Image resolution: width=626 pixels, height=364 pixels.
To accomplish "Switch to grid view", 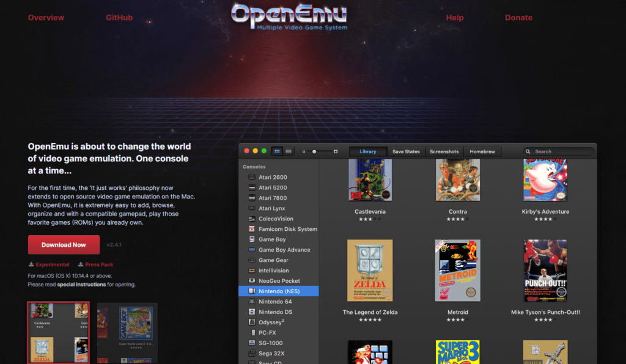I will point(277,151).
